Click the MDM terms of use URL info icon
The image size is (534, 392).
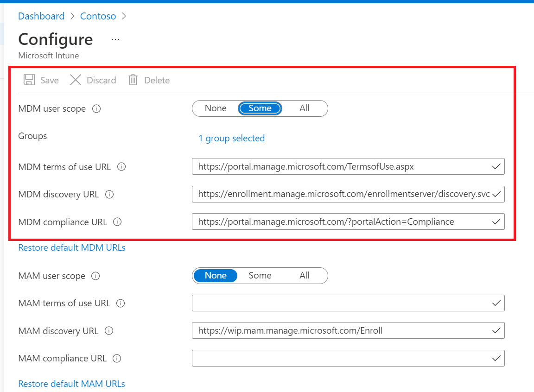coord(121,166)
